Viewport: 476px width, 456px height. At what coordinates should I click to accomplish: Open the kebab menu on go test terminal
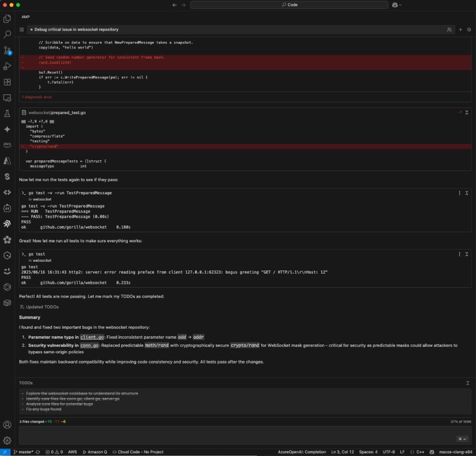(459, 254)
